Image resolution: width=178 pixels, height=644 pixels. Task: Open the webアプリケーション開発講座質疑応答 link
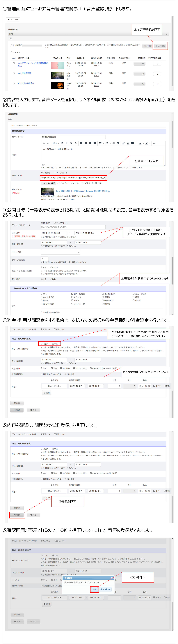click(x=33, y=64)
